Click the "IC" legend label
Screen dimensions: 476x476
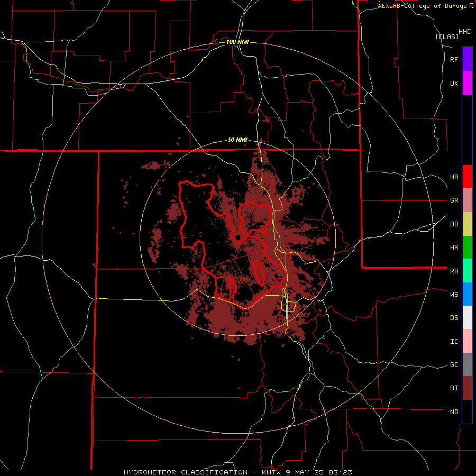pyautogui.click(x=454, y=342)
